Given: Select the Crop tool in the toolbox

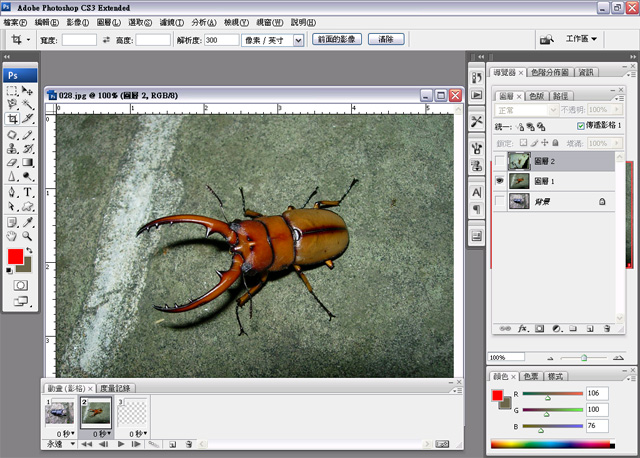Looking at the screenshot, I should (x=12, y=119).
